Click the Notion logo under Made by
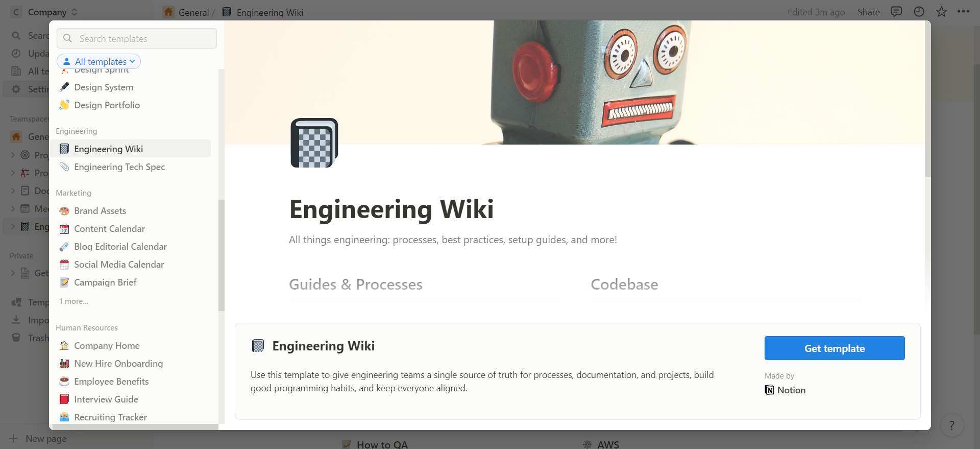 click(x=769, y=390)
